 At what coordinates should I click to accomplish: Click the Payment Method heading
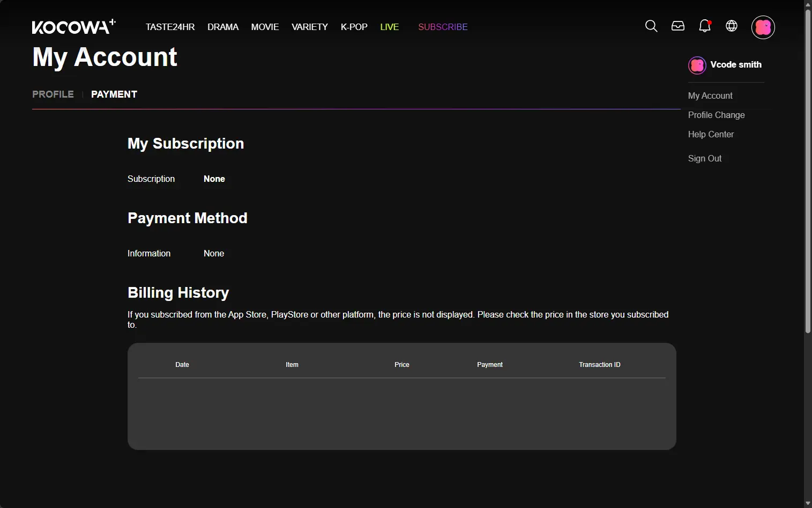point(188,218)
